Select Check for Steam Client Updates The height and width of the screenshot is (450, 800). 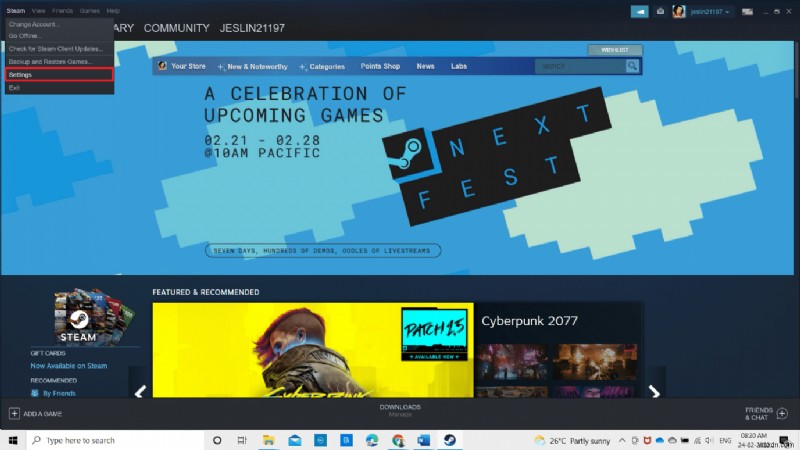tap(59, 49)
